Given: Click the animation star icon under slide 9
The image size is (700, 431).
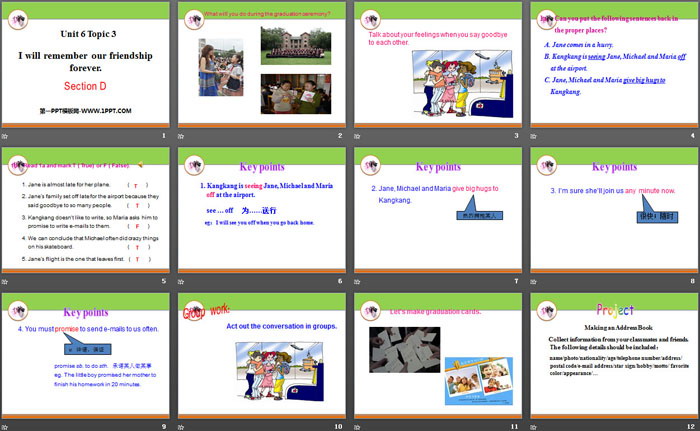Looking at the screenshot, I should [x=5, y=427].
